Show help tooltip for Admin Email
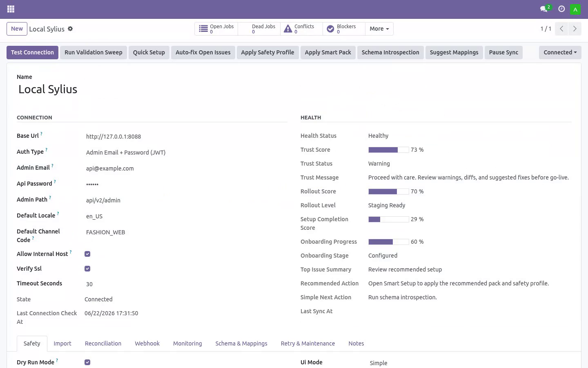This screenshot has height=368, width=588. pyautogui.click(x=52, y=166)
